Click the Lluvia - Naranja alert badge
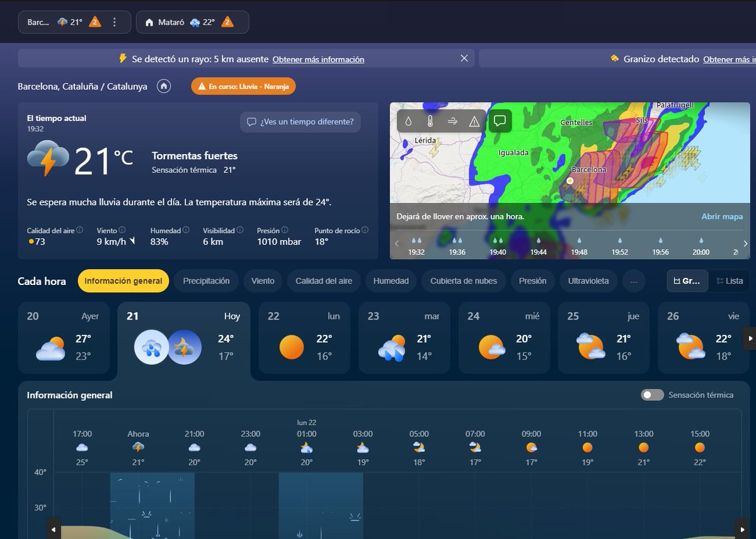 [x=243, y=86]
